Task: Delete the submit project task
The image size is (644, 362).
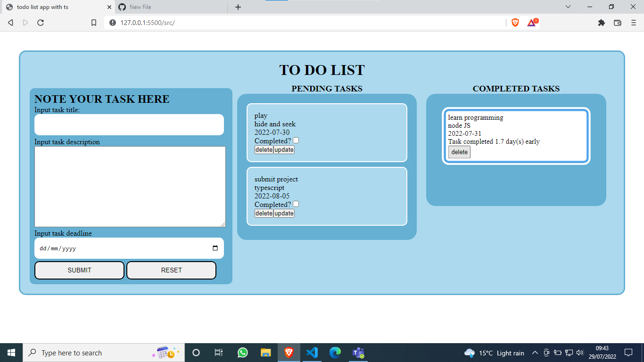Action: pyautogui.click(x=264, y=213)
